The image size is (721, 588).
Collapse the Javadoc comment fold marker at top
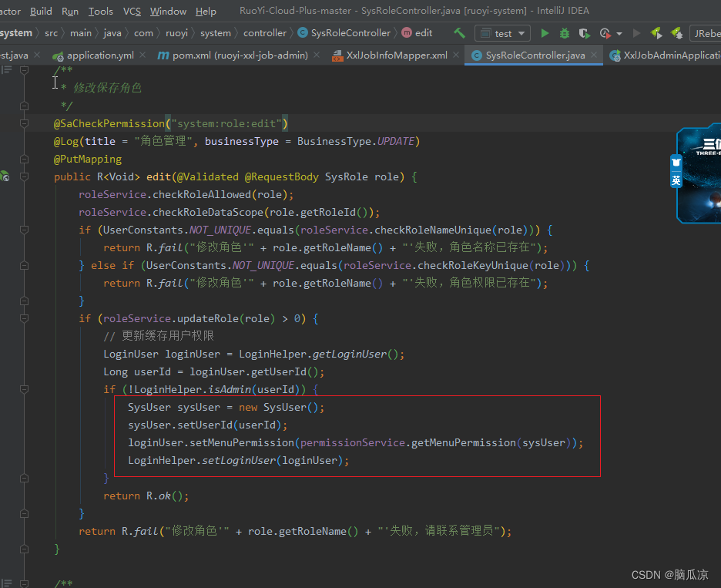click(x=25, y=70)
